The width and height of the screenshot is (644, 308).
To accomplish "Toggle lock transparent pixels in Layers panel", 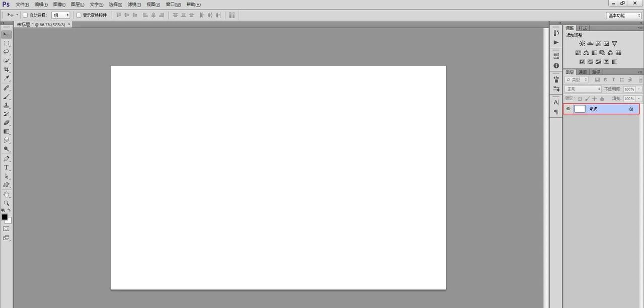I will (580, 99).
